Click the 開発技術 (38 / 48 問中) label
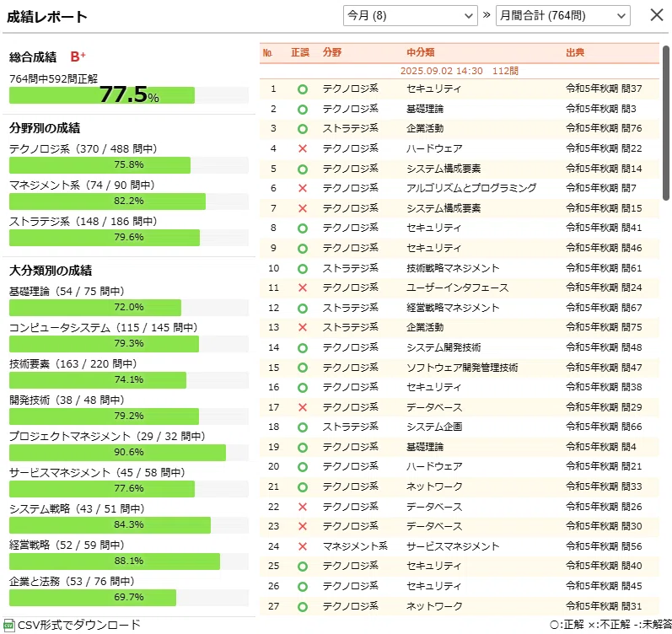Image resolution: width=672 pixels, height=634 pixels. (67, 400)
